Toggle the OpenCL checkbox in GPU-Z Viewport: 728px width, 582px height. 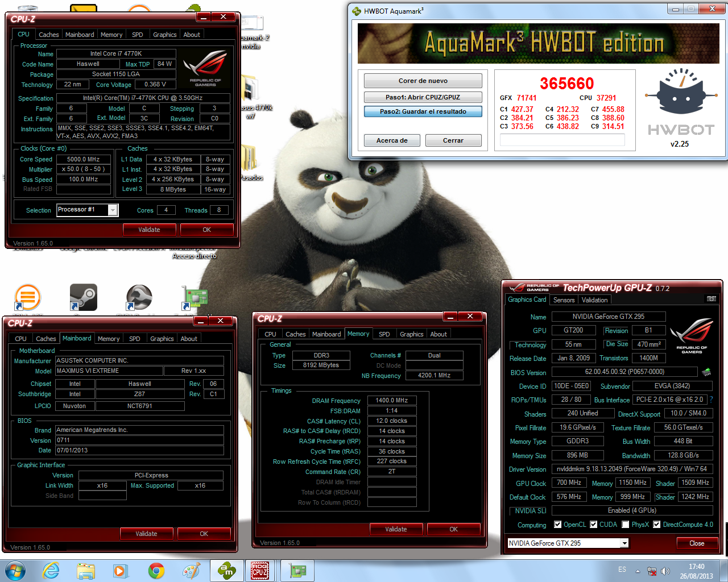pyautogui.click(x=558, y=525)
